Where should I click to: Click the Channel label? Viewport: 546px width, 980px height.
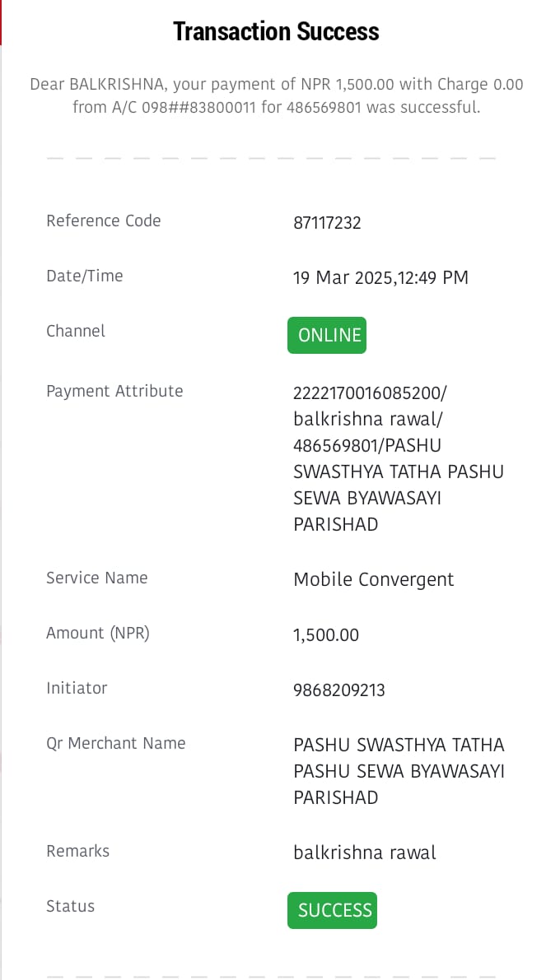(x=76, y=331)
